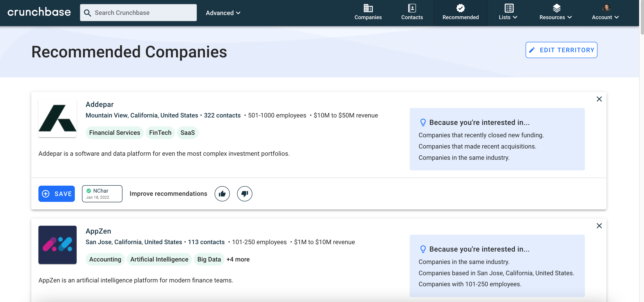
Task: Open the 322 contacts link
Action: coord(222,115)
